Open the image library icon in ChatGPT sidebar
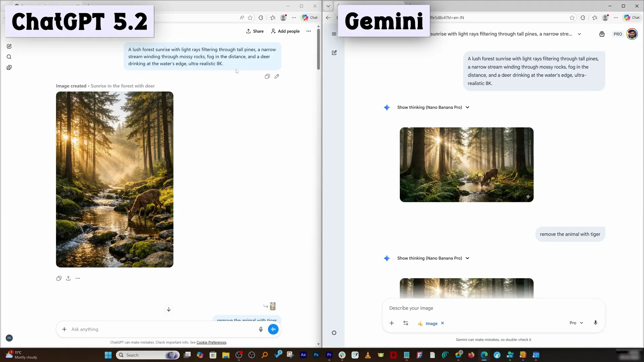Viewport: 644px width, 362px height. click(9, 67)
